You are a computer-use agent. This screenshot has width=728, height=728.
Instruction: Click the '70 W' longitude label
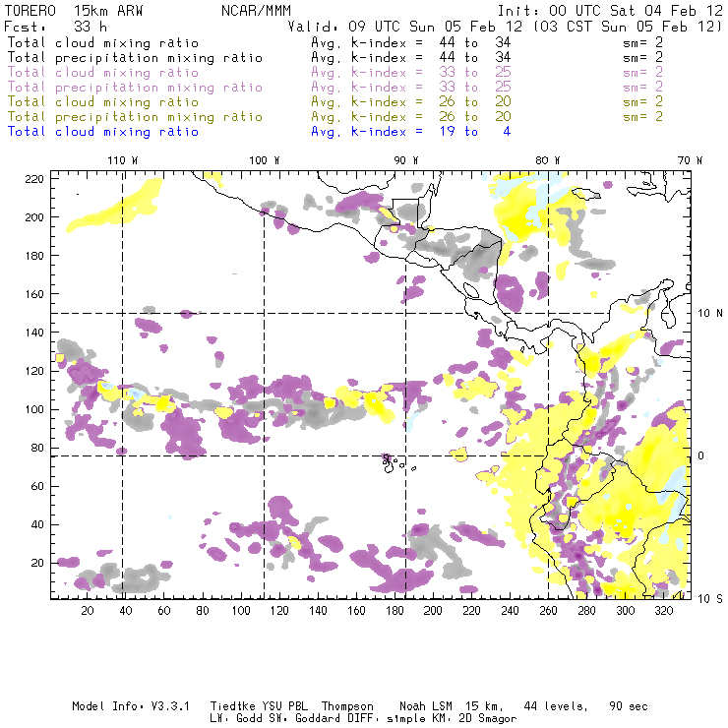[x=690, y=160]
